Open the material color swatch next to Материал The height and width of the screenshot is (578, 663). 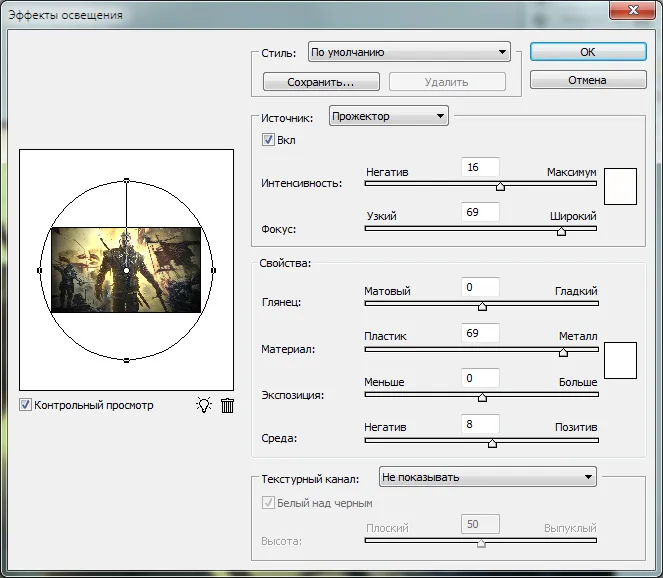620,359
